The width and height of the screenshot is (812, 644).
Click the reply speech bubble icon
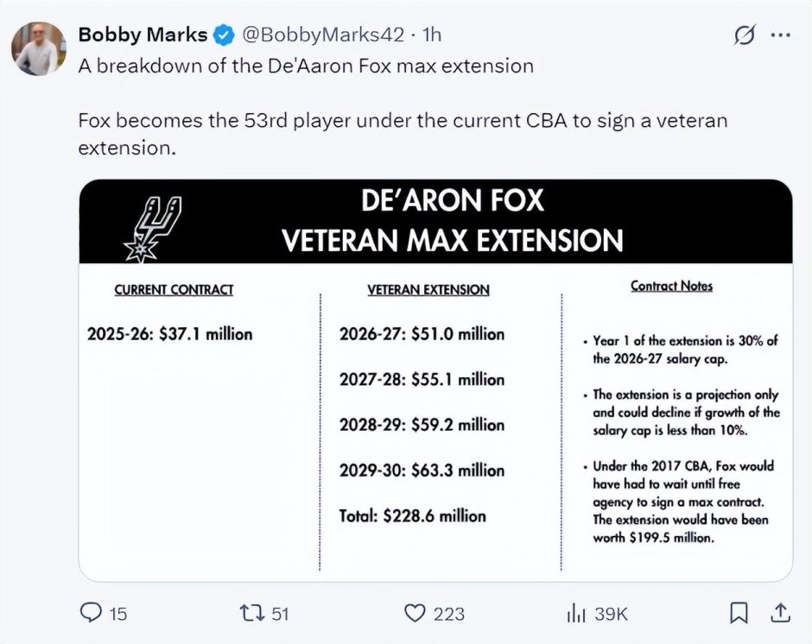pyautogui.click(x=92, y=613)
